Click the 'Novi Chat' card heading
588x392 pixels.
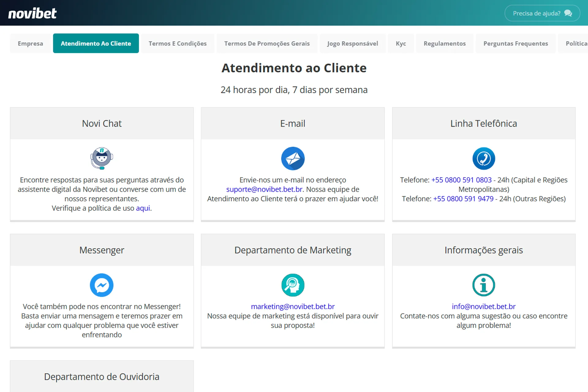tap(102, 123)
